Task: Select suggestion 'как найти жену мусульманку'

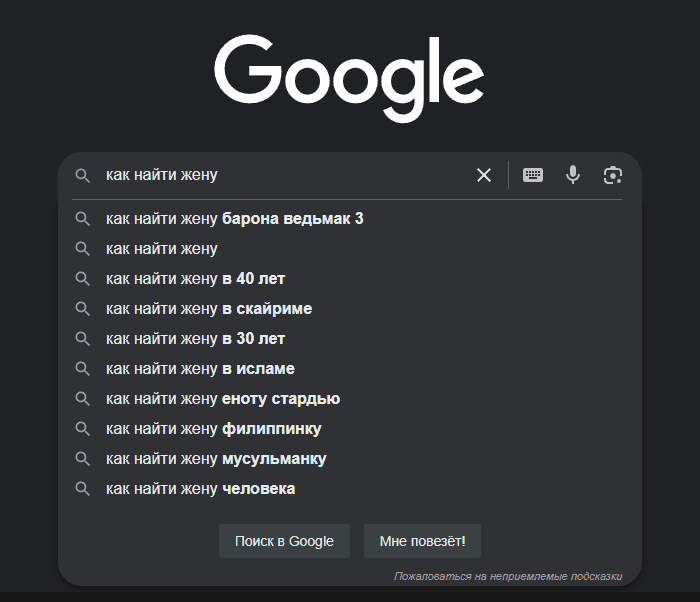Action: pos(350,459)
